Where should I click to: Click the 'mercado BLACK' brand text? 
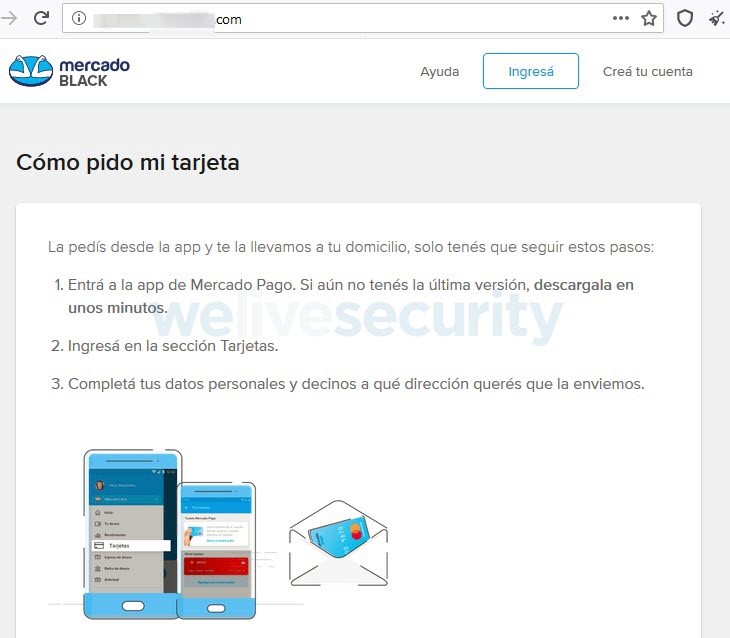(x=95, y=72)
